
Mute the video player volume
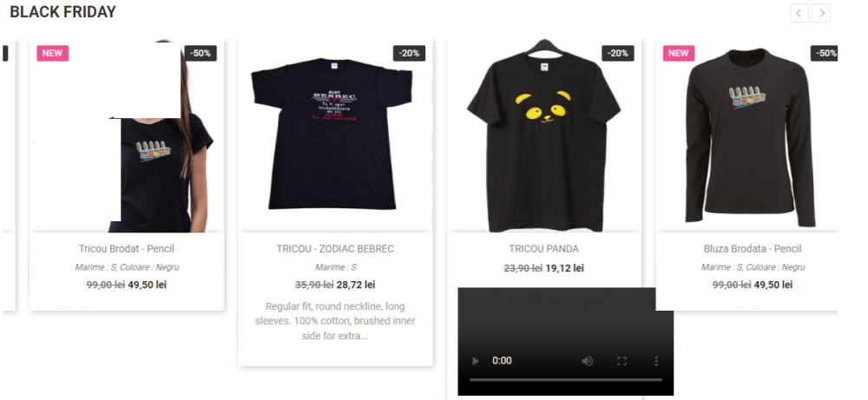[x=587, y=361]
